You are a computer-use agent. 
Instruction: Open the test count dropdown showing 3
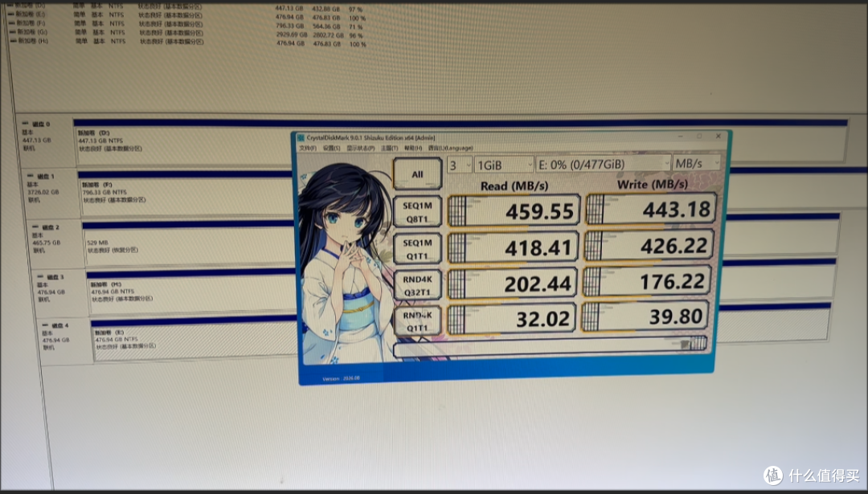tap(460, 165)
